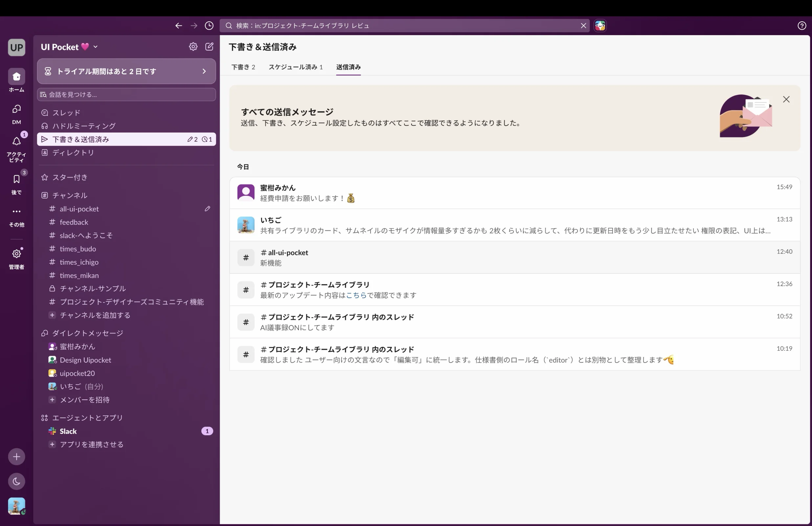
Task: Open history clock icon
Action: [209, 26]
